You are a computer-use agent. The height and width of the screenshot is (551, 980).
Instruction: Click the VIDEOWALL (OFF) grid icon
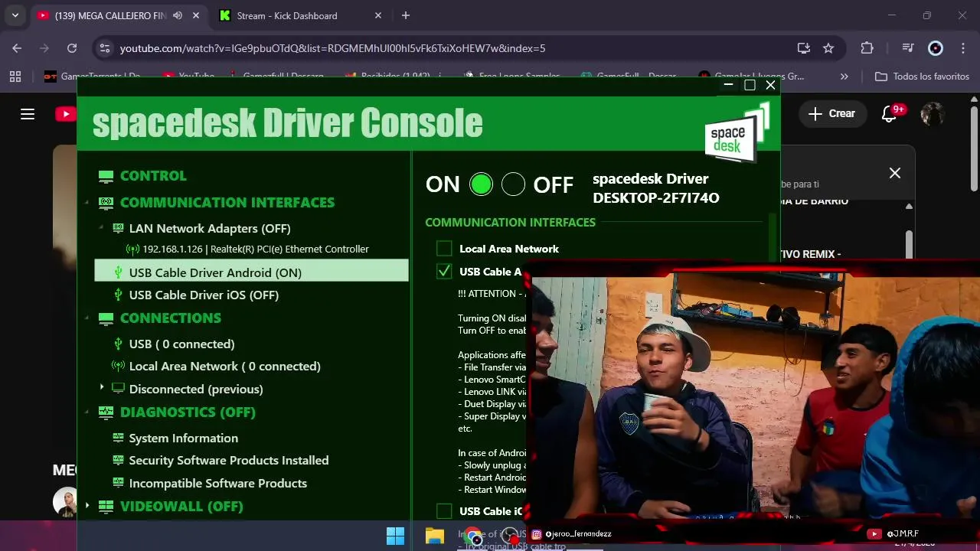[106, 507]
